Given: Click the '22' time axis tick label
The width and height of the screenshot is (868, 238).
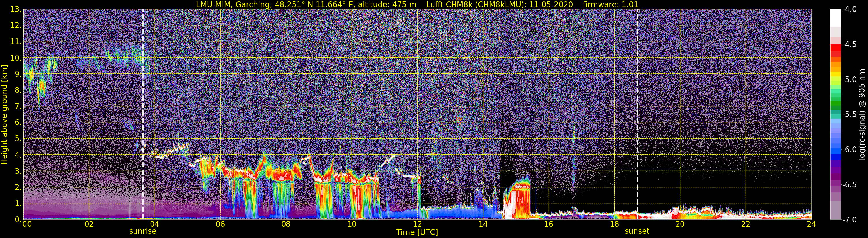Looking at the screenshot, I should pos(746,224).
